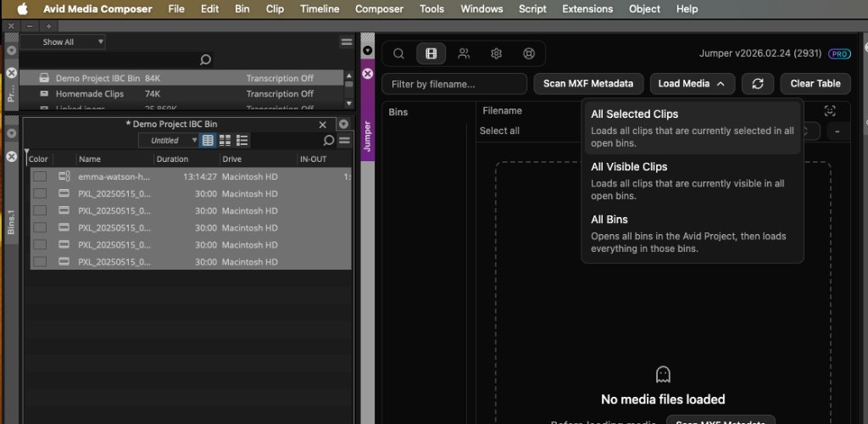Click the face-scan icon in Jumper table header
868x424 pixels.
click(x=829, y=111)
